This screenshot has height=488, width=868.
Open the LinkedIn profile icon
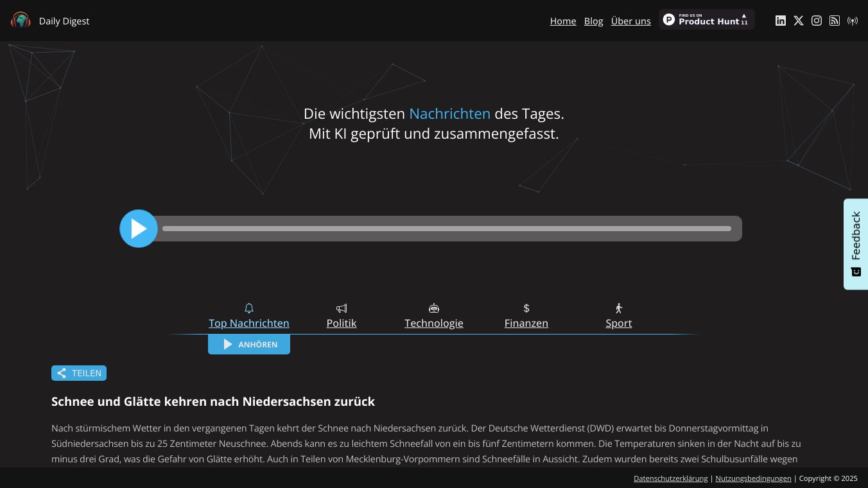[781, 21]
